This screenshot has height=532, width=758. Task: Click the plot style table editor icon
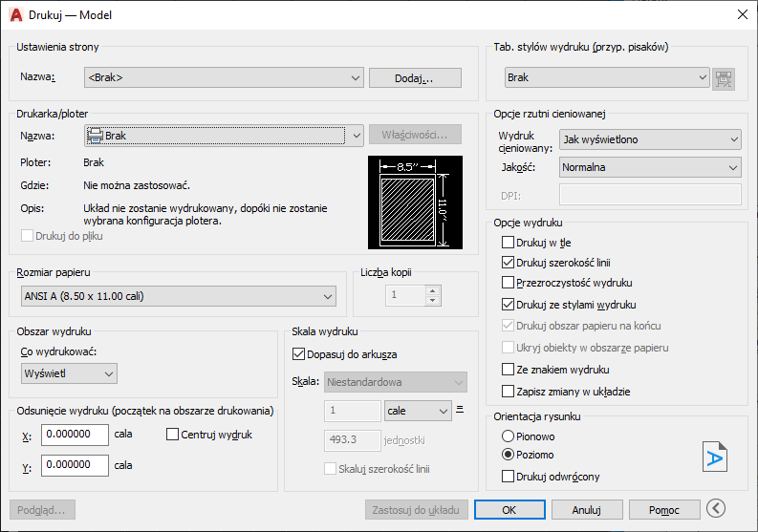point(724,78)
